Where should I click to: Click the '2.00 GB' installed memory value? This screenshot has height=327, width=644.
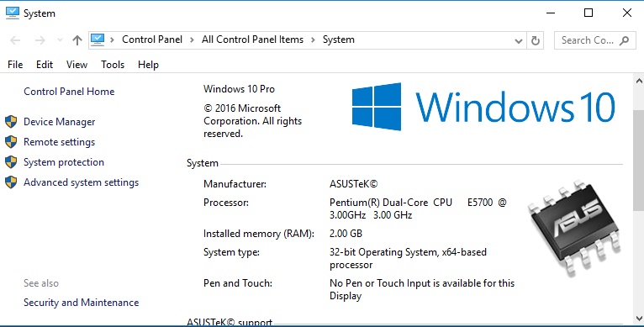pos(346,234)
